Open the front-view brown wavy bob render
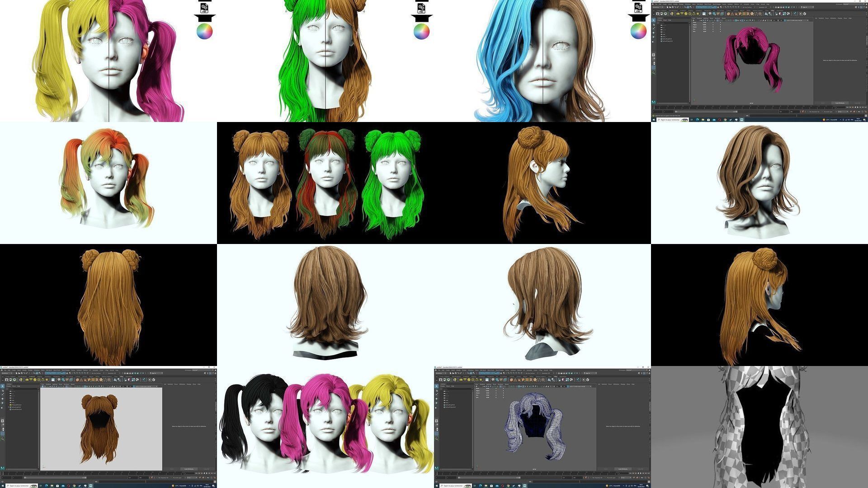The image size is (868, 488). point(759,183)
